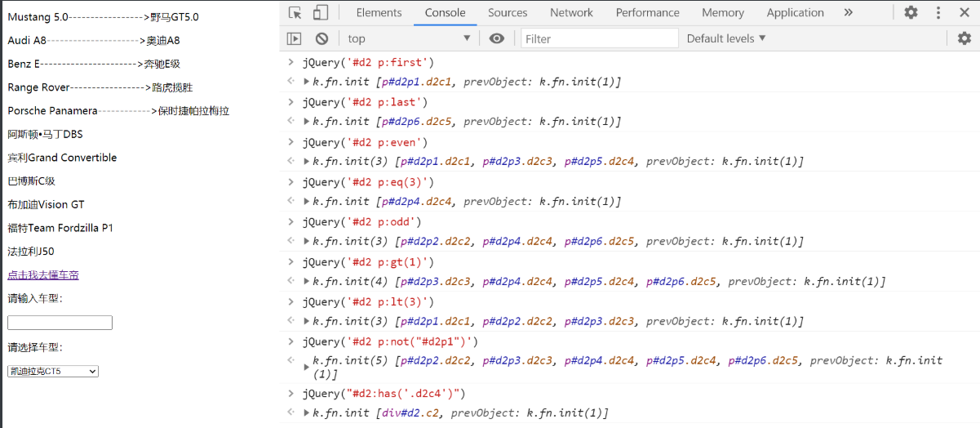Activate the inspect element picker icon
This screenshot has height=428, width=980.
pos(295,12)
